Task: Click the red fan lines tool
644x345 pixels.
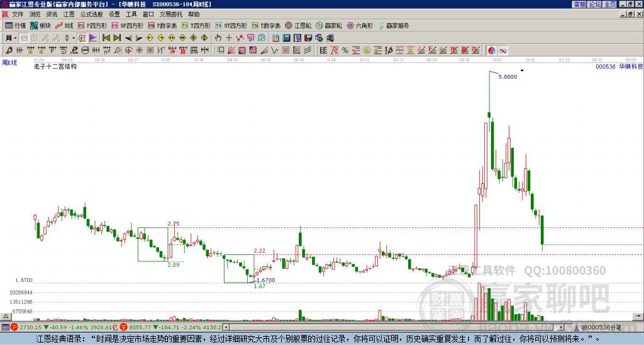Action: point(231,50)
